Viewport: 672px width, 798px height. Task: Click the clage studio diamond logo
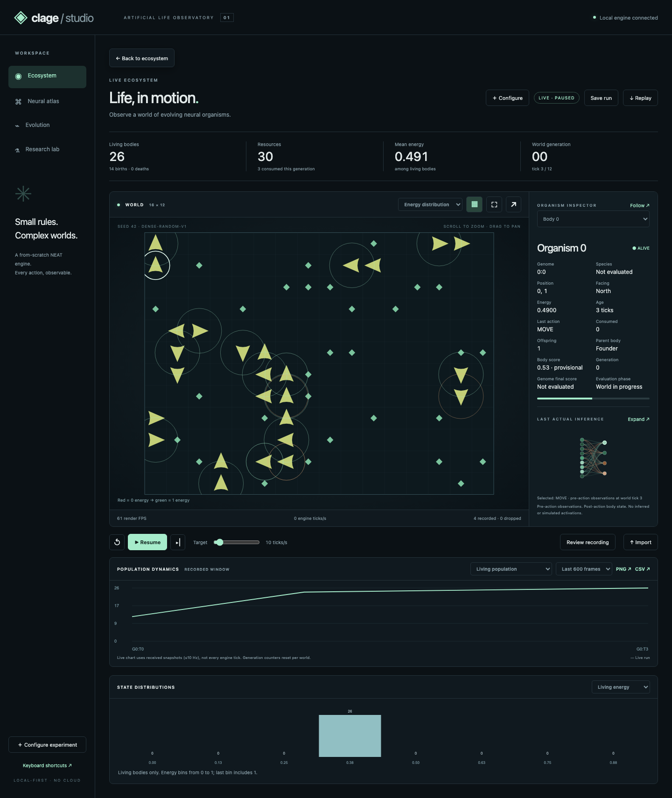21,18
